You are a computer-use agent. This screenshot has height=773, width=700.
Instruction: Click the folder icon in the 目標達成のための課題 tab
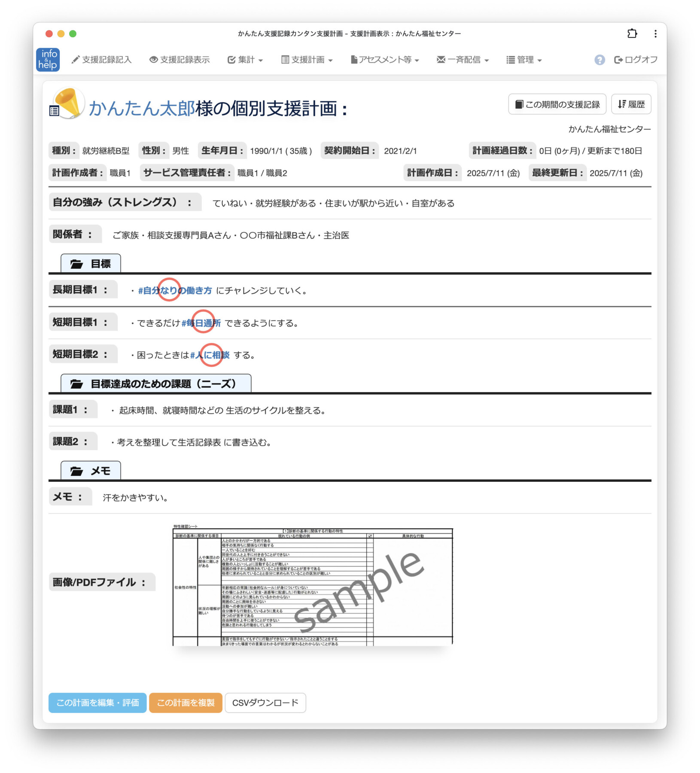click(76, 383)
